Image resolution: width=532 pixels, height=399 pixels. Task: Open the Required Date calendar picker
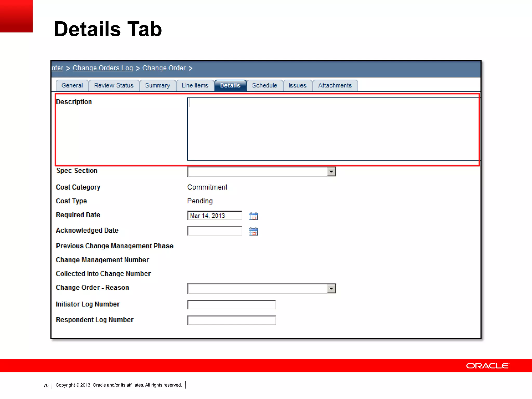(253, 216)
